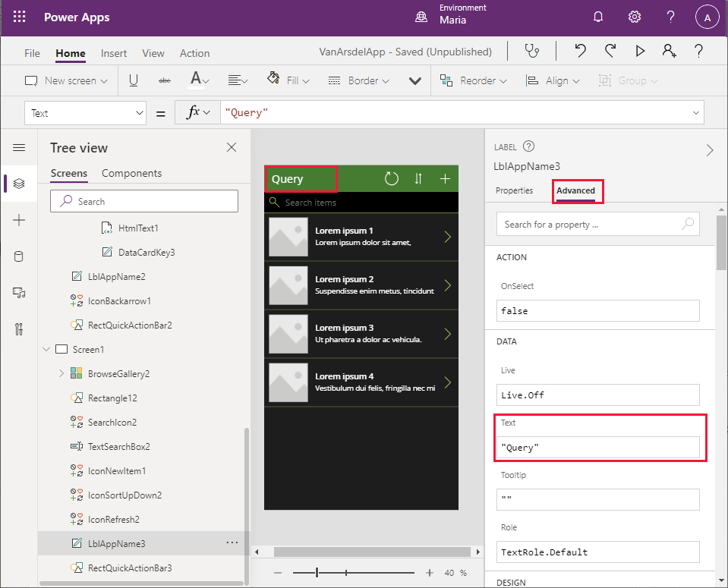The width and height of the screenshot is (728, 588).
Task: Preview the app with play icon
Action: coord(640,51)
